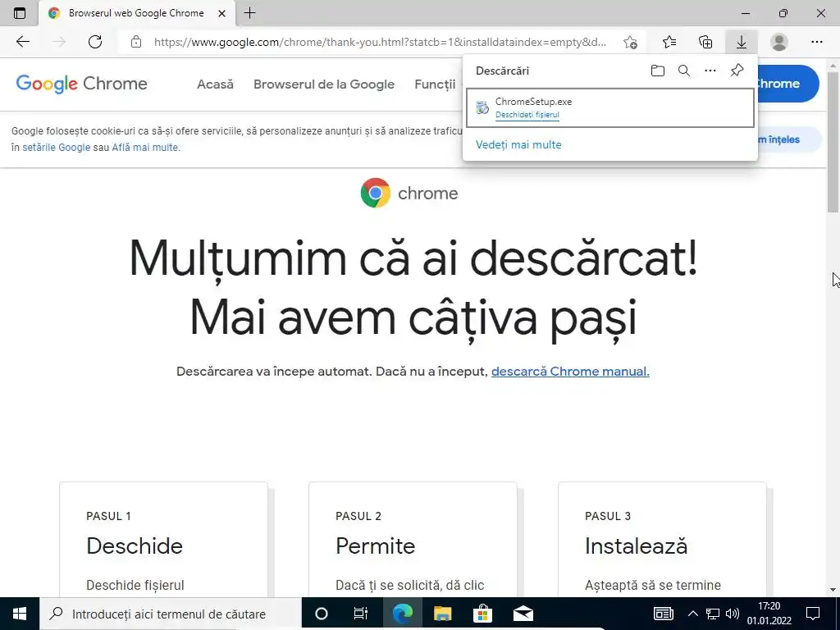Click the address bar URL field
The image size is (840, 630).
[380, 42]
